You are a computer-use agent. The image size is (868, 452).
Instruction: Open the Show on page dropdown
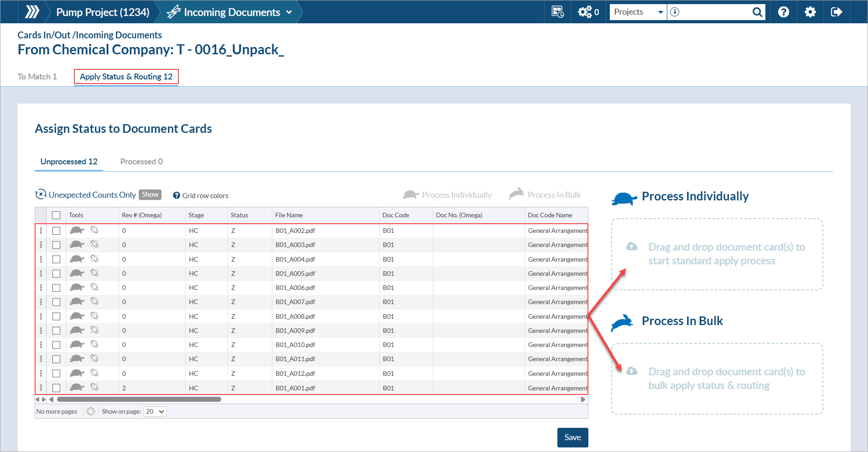click(155, 411)
